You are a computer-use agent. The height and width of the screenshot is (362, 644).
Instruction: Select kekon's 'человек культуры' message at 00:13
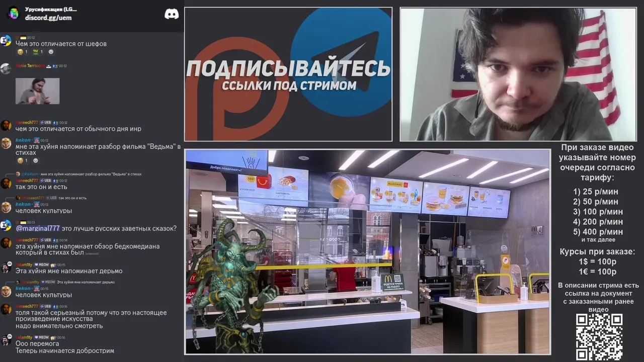pos(44,211)
